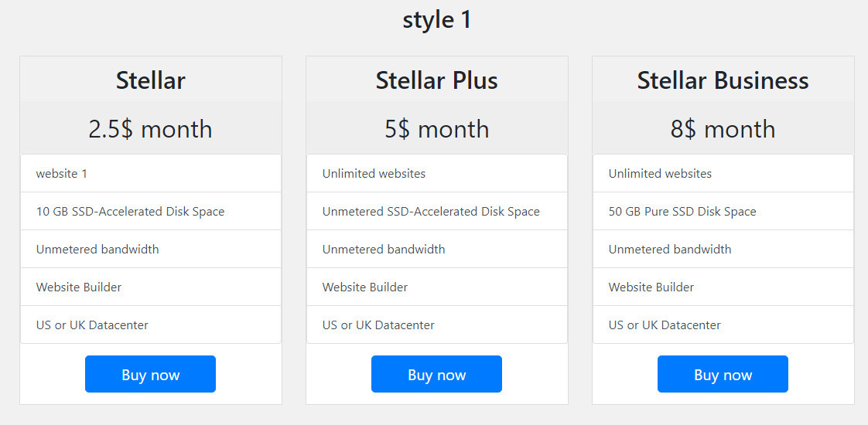Viewport: 868px width, 425px height.
Task: Select 'Unmetered SSD-Accelerated Disk Space' item
Action: 437,211
